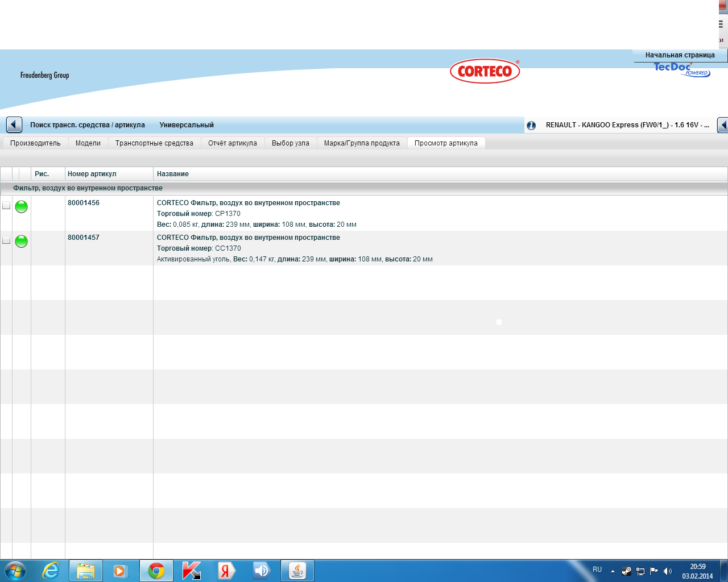This screenshot has height=582, width=728.
Task: Click the vehicle info icon beside RENAULT KANGOO
Action: pyautogui.click(x=531, y=125)
